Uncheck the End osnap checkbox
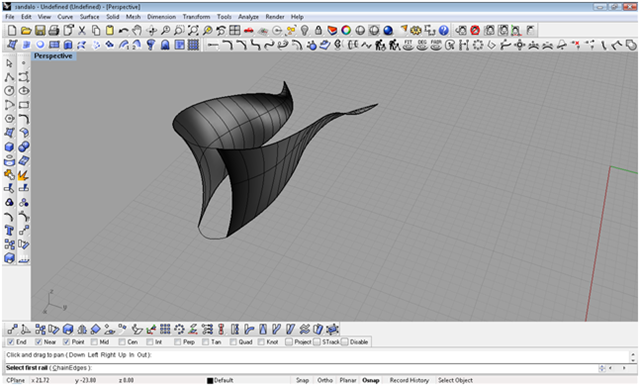Image resolution: width=640 pixels, height=386 pixels. point(11,342)
